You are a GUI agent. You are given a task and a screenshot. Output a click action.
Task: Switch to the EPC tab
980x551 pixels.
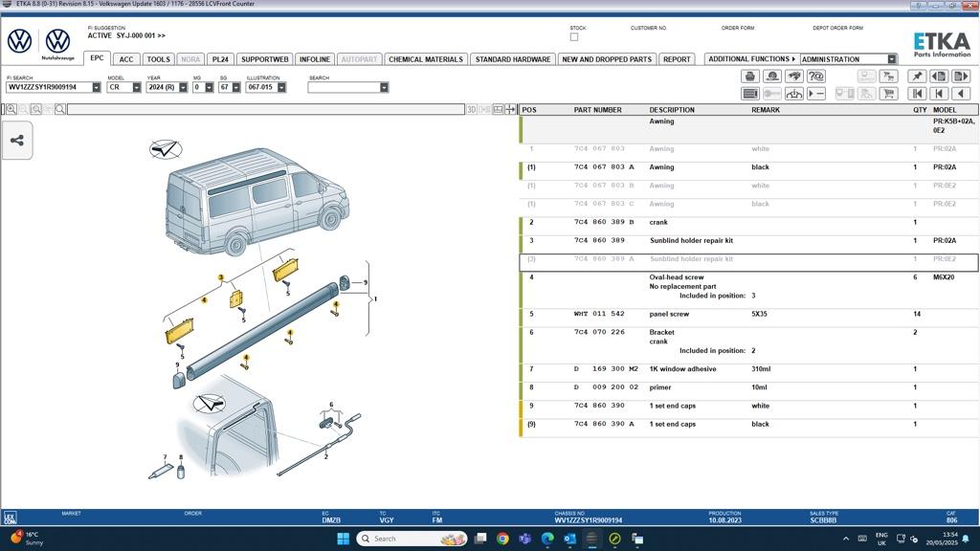(x=97, y=58)
